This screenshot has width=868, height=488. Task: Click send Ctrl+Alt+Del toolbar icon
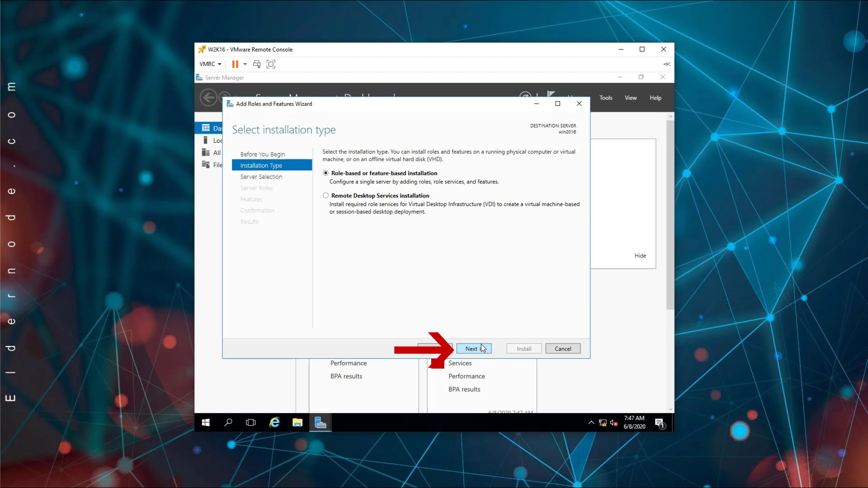pos(257,64)
